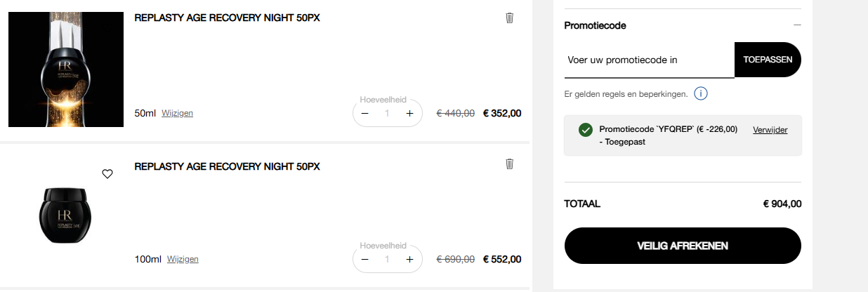Click the promo code input field
Image resolution: width=868 pixels, height=292 pixels.
tap(649, 60)
